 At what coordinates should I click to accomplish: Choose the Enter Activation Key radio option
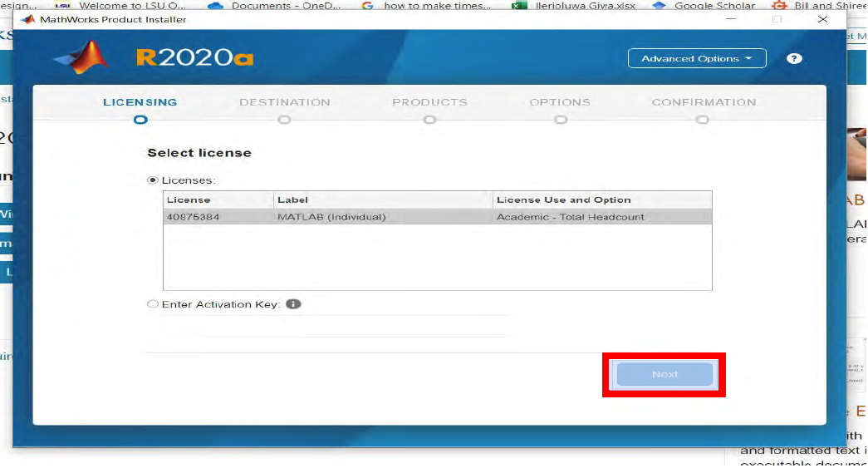[152, 304]
